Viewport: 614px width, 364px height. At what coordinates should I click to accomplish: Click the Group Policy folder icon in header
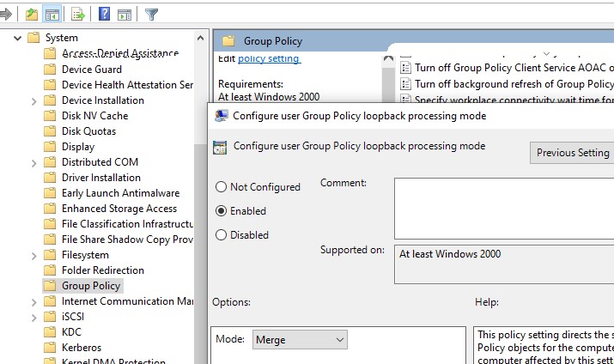[x=228, y=40]
